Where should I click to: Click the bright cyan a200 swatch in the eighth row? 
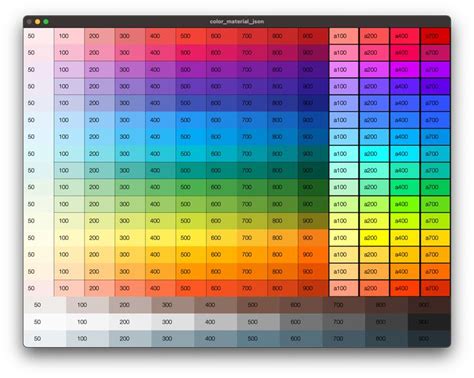point(374,154)
